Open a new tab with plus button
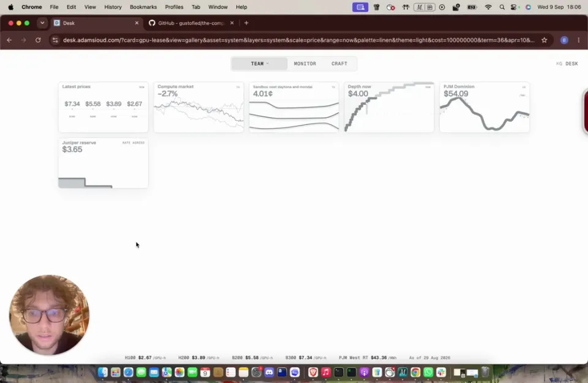Image resolution: width=588 pixels, height=383 pixels. pyautogui.click(x=246, y=23)
